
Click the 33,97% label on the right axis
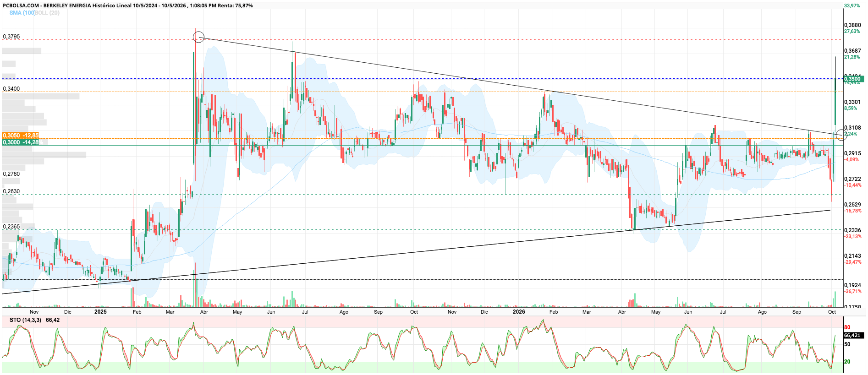point(852,5)
